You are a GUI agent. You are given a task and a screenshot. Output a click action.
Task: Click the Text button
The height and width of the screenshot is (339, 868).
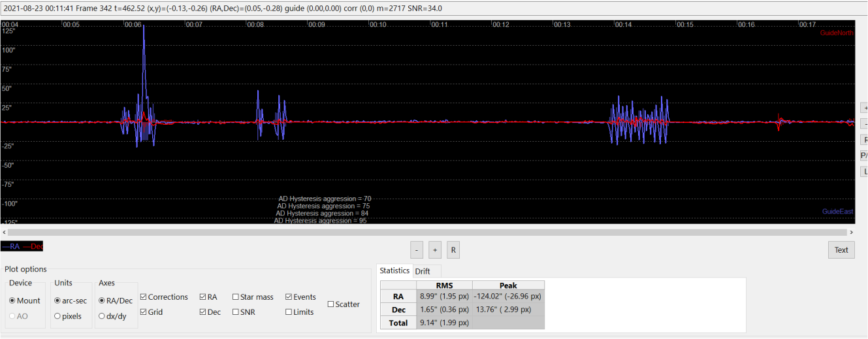pos(841,250)
